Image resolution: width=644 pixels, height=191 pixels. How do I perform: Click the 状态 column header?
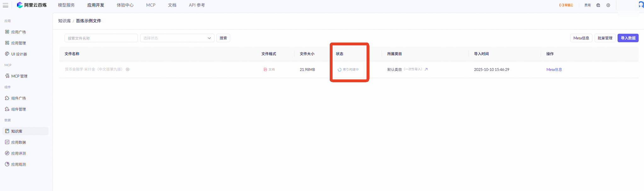coord(339,54)
